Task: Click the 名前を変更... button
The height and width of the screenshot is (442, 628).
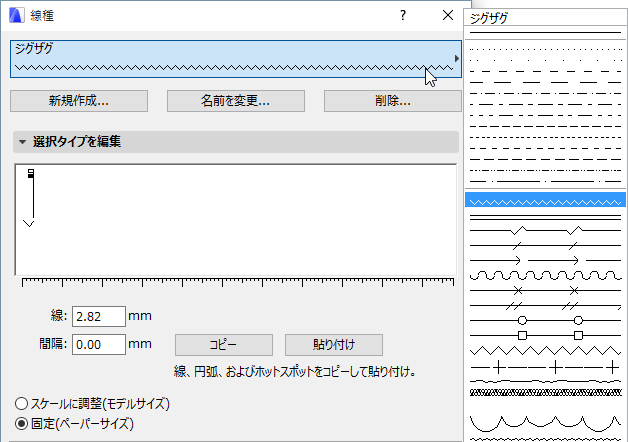Action: 236,101
